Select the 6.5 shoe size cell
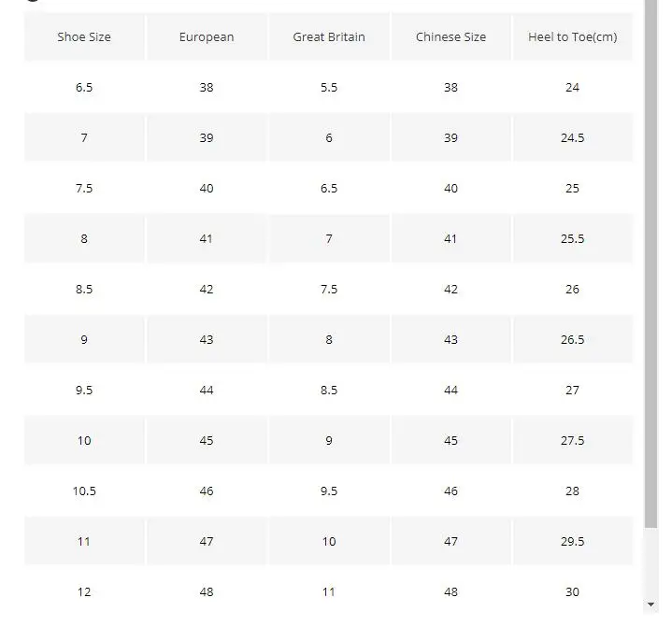This screenshot has width=672, height=626. [x=84, y=88]
